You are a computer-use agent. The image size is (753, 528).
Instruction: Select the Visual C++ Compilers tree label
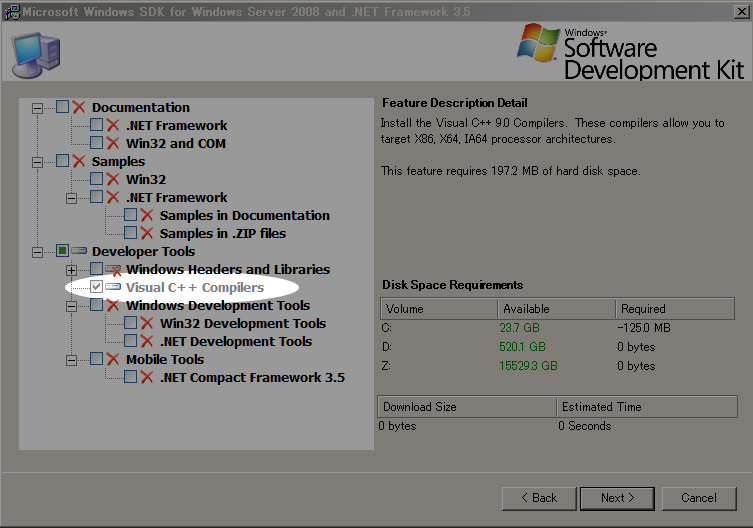pyautogui.click(x=194, y=287)
